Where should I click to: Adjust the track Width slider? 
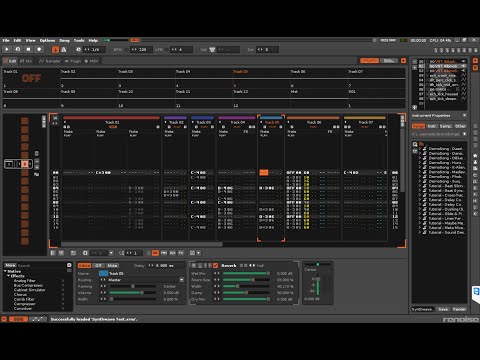[x=133, y=299]
